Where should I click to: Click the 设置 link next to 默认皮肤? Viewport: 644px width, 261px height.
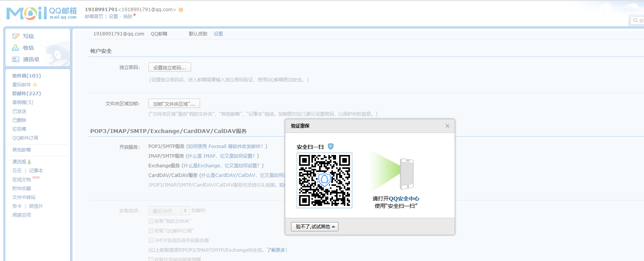coord(219,34)
